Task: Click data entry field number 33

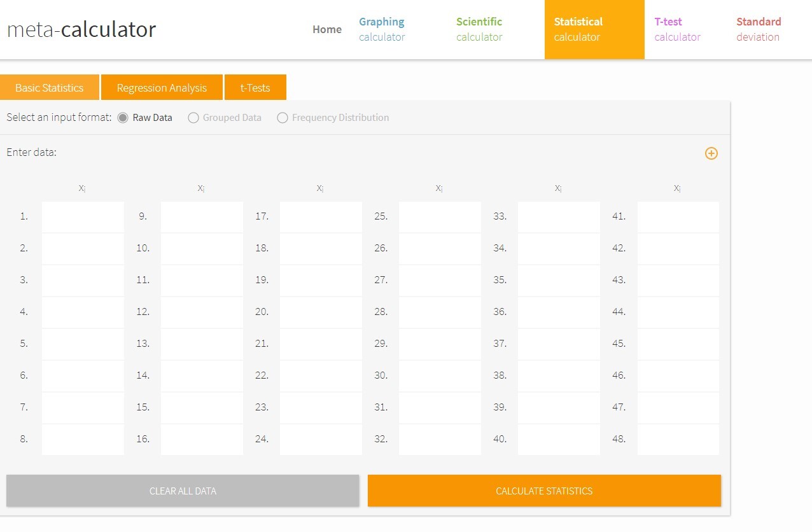Action: pos(559,216)
